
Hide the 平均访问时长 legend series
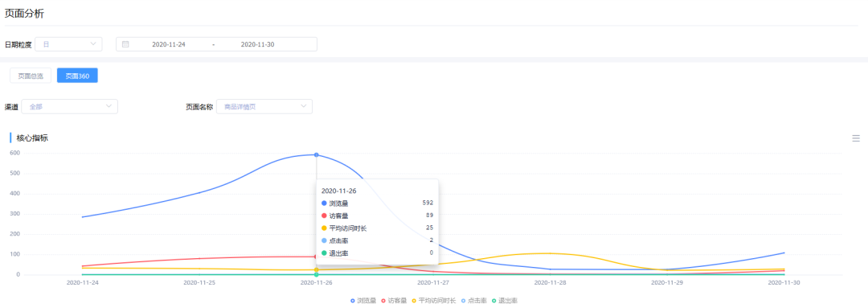point(434,301)
